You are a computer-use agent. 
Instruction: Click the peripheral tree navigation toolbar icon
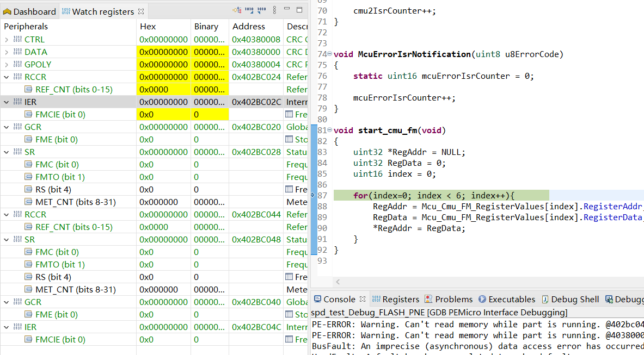(238, 10)
